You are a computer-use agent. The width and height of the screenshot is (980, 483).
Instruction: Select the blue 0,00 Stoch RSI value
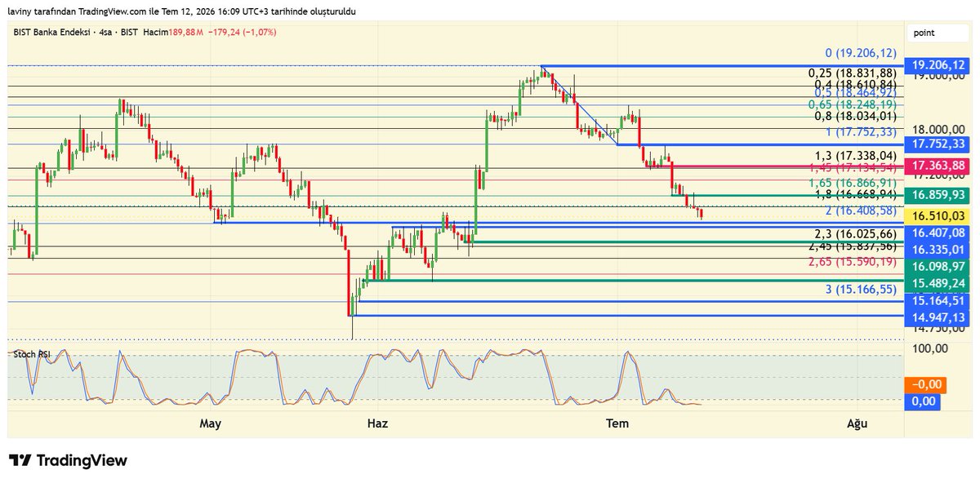click(923, 401)
